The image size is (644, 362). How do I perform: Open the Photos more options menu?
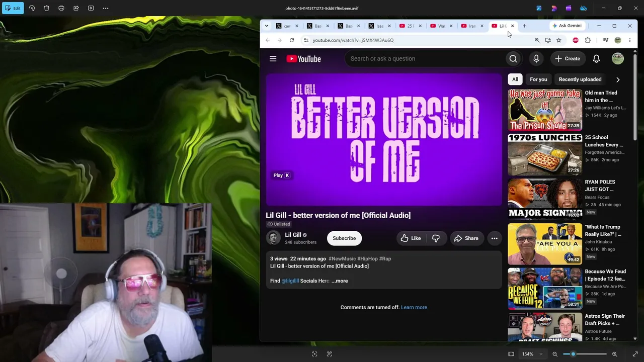point(106,8)
